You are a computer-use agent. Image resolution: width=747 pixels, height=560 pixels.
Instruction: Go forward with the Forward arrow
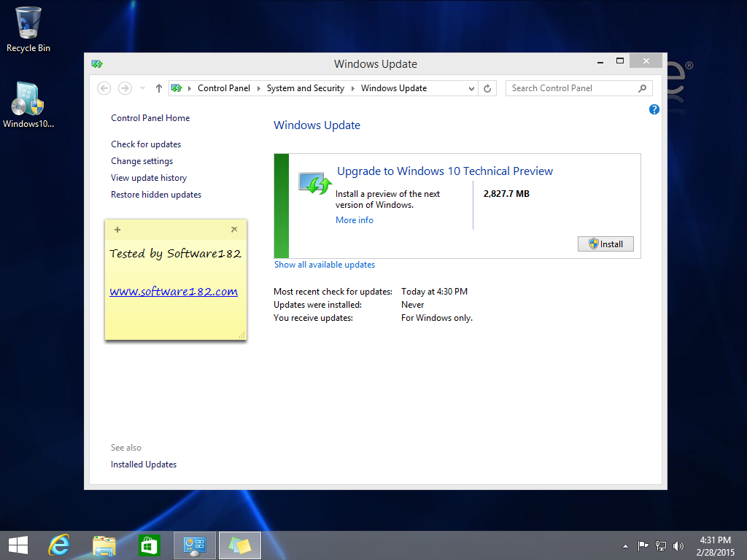(125, 88)
